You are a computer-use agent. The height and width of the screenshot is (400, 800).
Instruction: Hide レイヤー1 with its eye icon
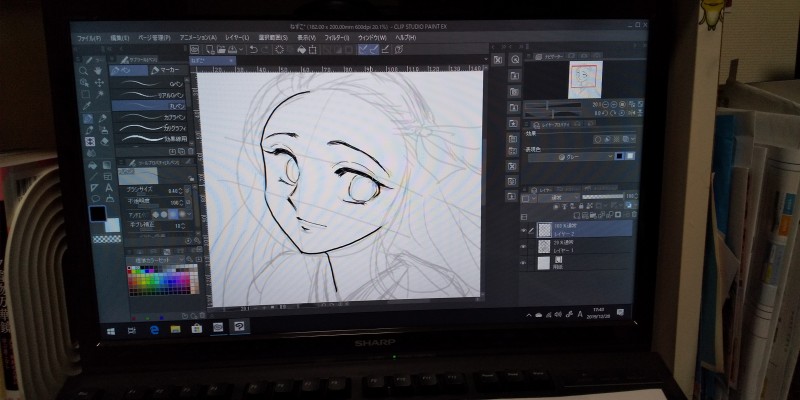523,247
